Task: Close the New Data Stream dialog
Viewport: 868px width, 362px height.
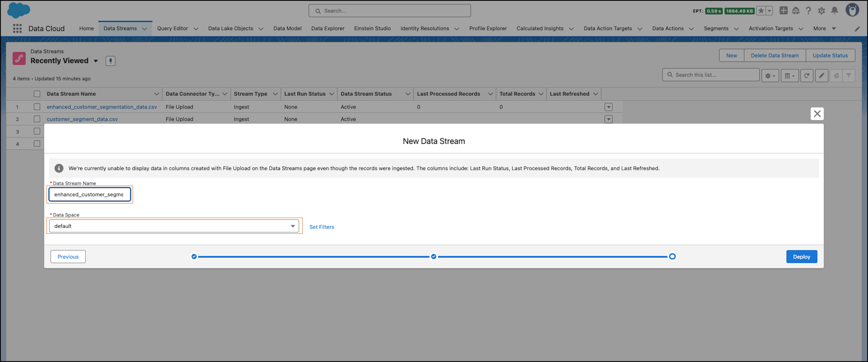Action: point(817,114)
